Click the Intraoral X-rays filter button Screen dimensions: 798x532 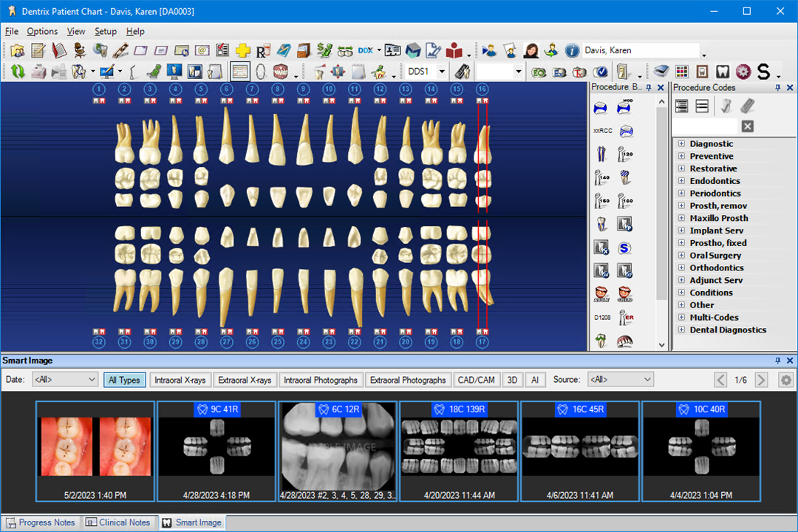(x=180, y=379)
